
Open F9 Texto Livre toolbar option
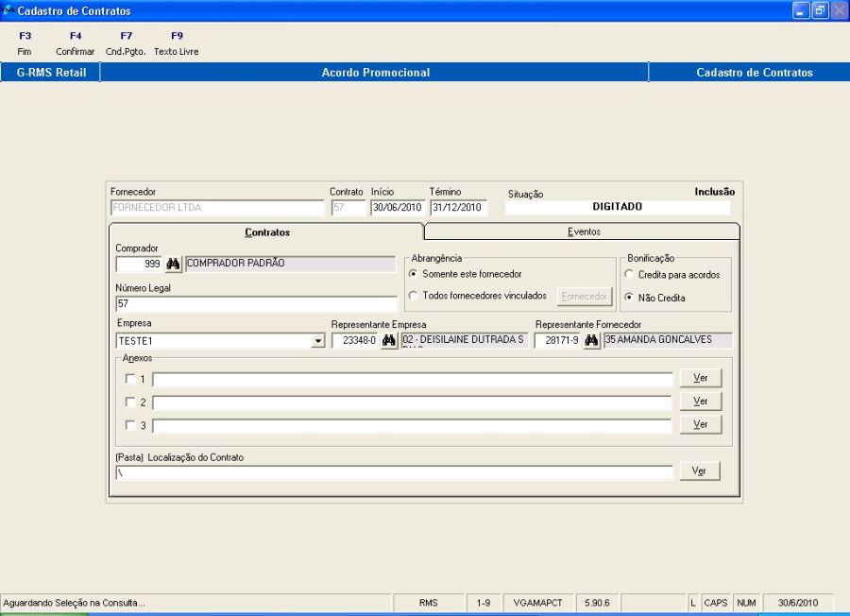tap(177, 43)
